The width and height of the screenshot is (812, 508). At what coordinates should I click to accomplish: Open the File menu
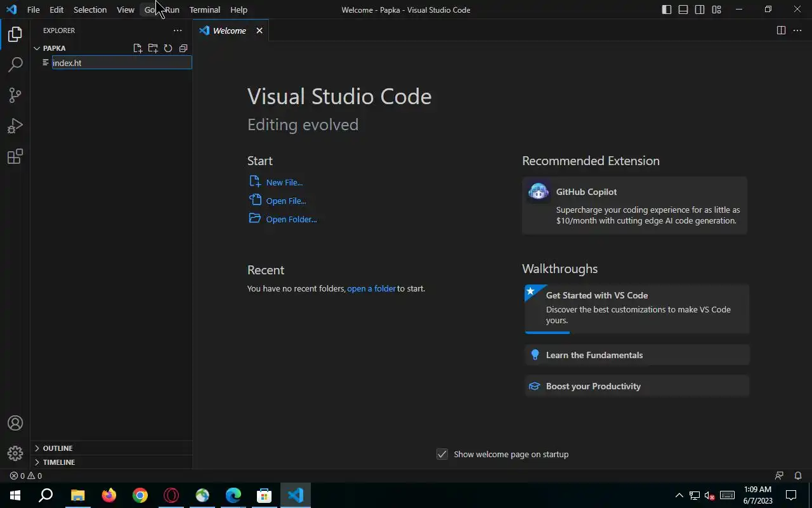[33, 10]
